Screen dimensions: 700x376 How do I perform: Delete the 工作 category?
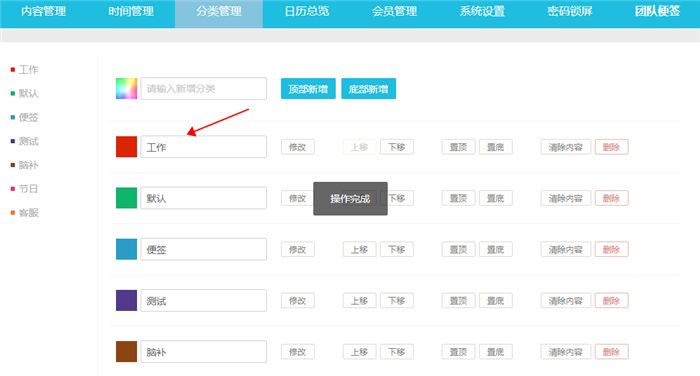(x=612, y=147)
